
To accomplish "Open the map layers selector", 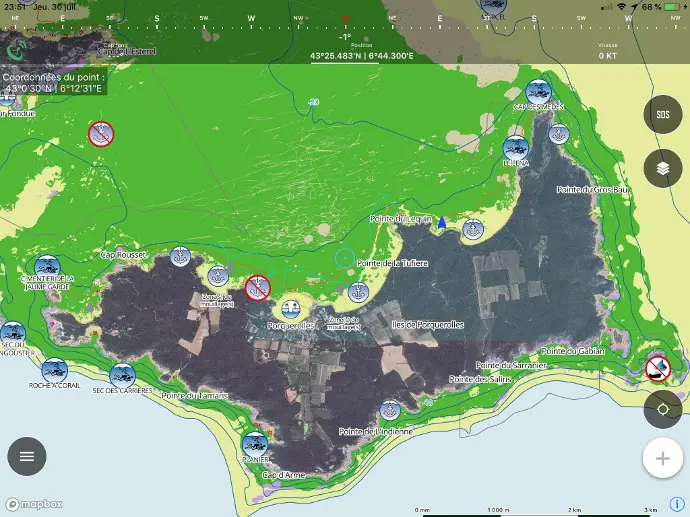I will coord(663,169).
